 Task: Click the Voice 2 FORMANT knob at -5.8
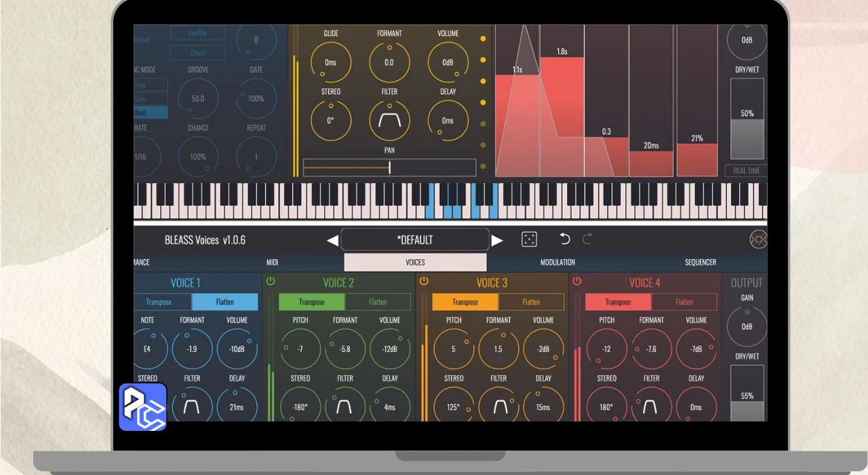(x=345, y=349)
